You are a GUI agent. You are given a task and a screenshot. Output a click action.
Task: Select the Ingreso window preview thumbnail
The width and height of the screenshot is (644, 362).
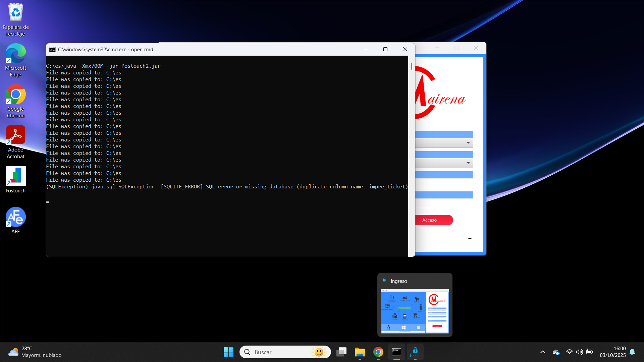point(415,311)
